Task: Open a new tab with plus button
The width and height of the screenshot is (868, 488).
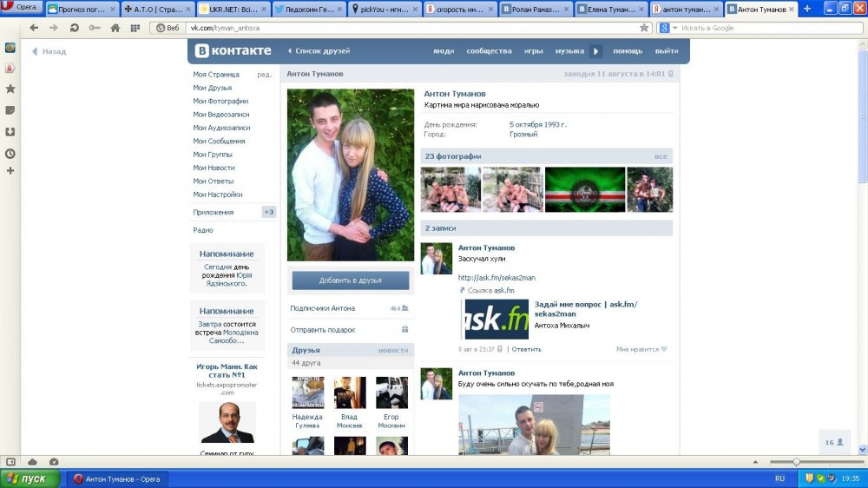Action: [807, 9]
